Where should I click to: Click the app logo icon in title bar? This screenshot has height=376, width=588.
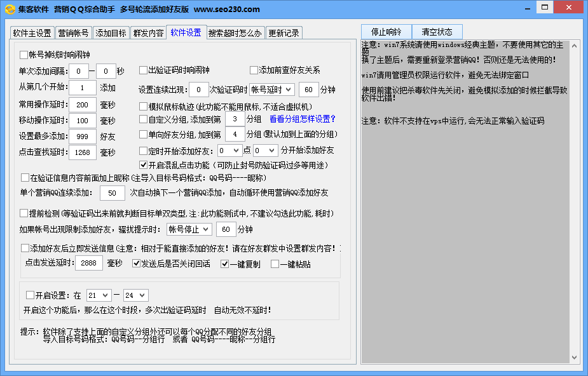pos(9,9)
